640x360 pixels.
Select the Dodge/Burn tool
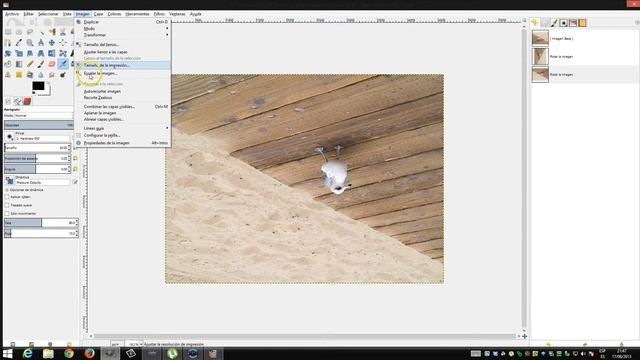pos(63,75)
